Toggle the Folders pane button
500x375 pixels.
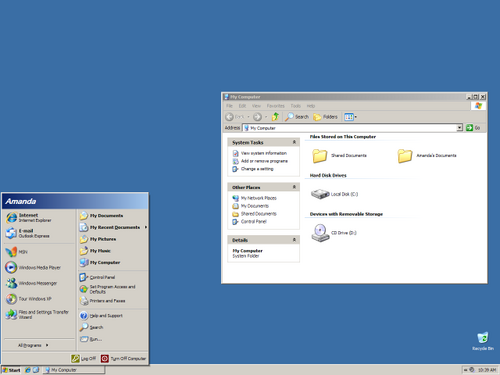point(325,117)
